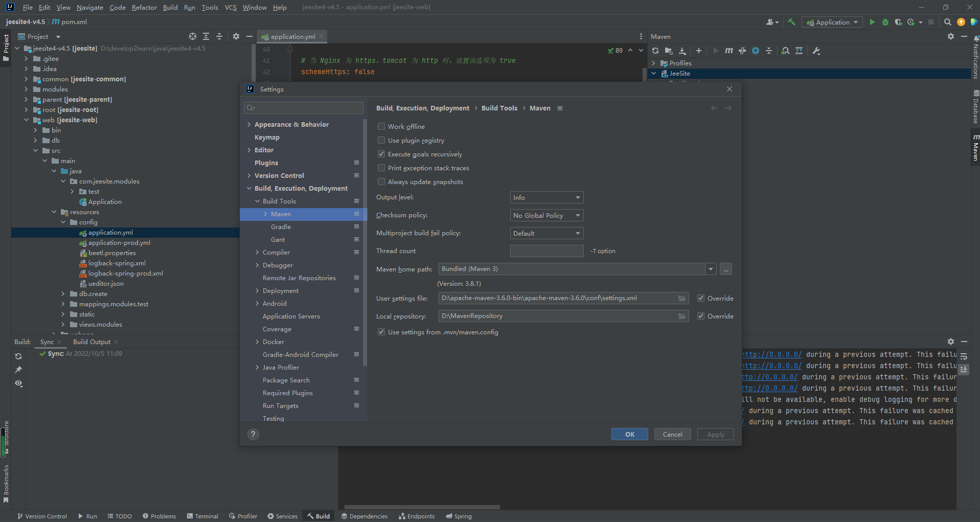Toggle Maven Offline Mode icon
The height and width of the screenshot is (522, 980).
[x=742, y=51]
